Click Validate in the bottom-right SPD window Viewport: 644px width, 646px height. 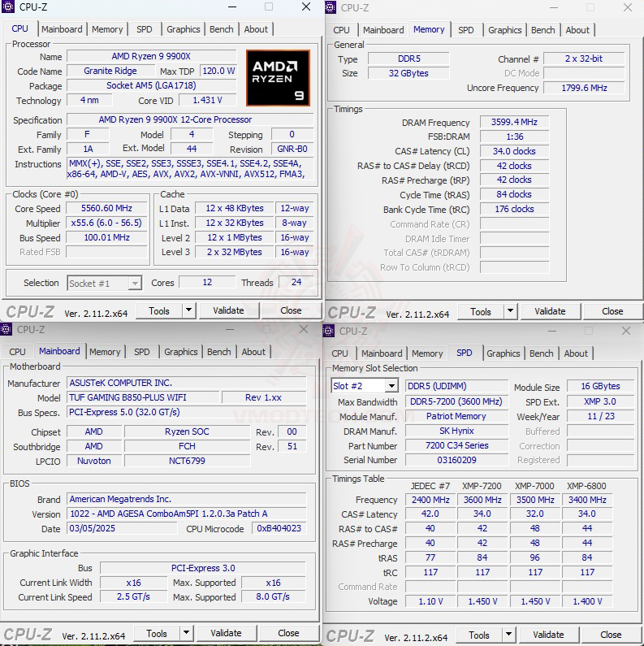pos(548,635)
